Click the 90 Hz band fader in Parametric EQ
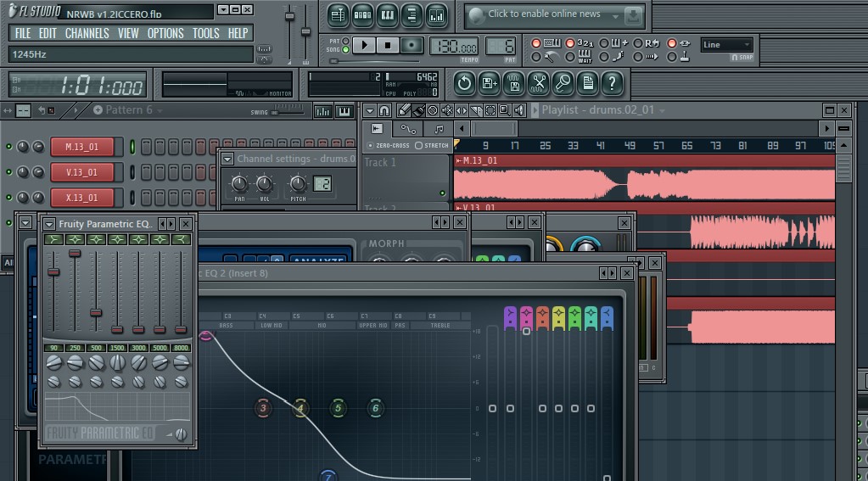Screen dimensions: 868x481 point(53,272)
